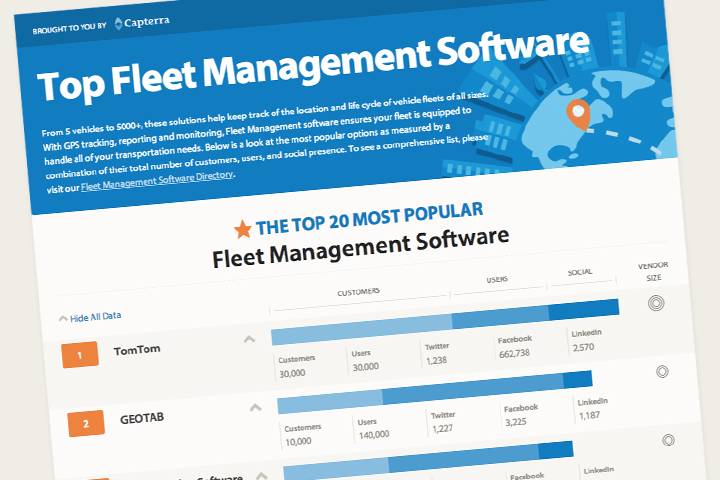Image resolution: width=720 pixels, height=480 pixels.
Task: Click TomTom Facebook value 662,738
Action: 514,353
